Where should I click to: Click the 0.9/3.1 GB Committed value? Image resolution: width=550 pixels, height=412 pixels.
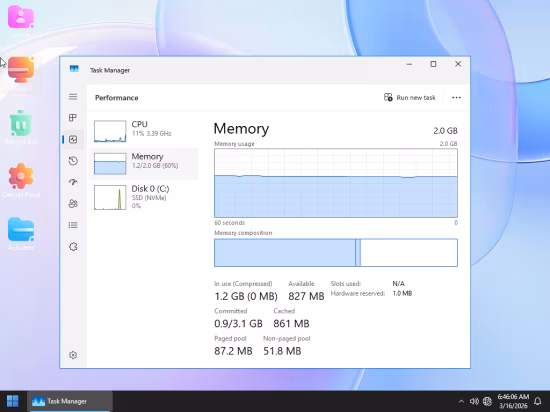click(239, 324)
